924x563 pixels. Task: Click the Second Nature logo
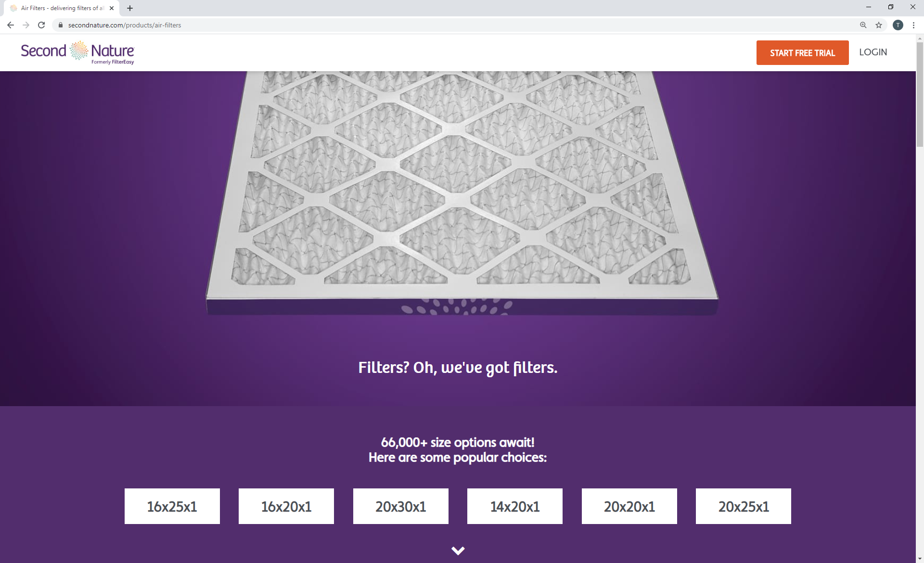coord(77,52)
